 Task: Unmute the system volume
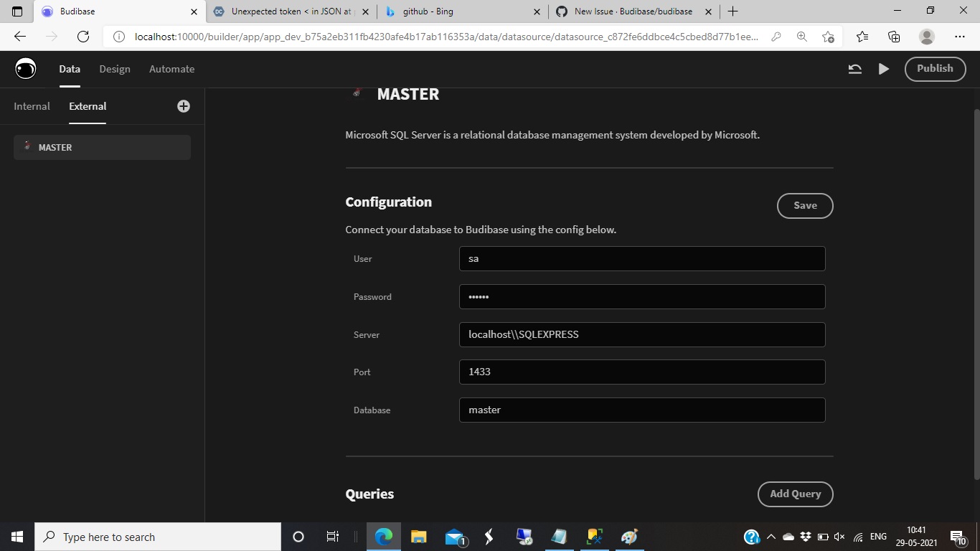[x=839, y=536]
